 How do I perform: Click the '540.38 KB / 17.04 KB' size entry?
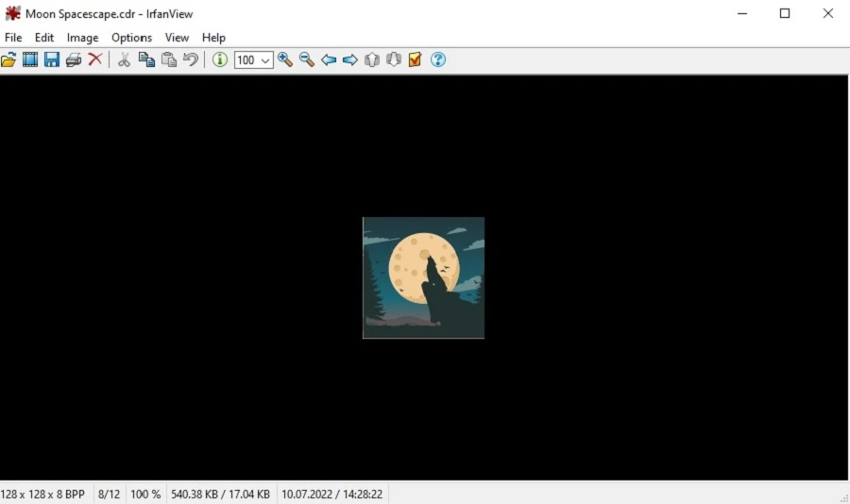tap(220, 495)
